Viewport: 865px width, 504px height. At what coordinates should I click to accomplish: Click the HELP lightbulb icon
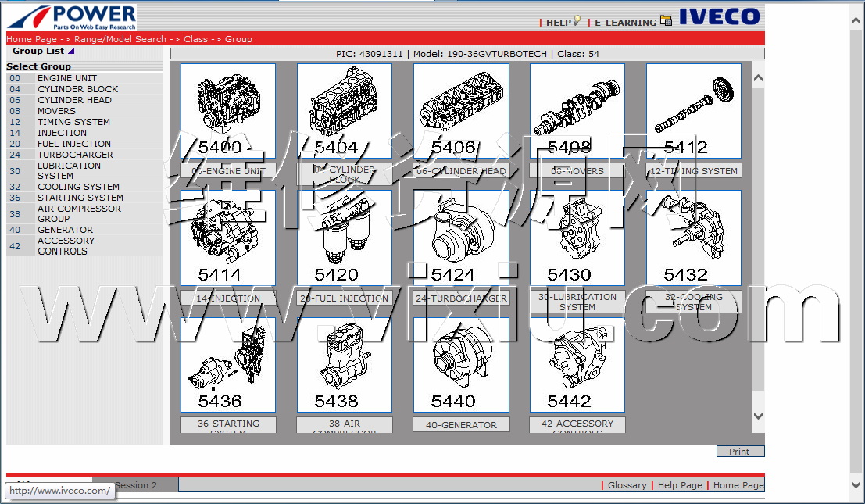pyautogui.click(x=577, y=21)
